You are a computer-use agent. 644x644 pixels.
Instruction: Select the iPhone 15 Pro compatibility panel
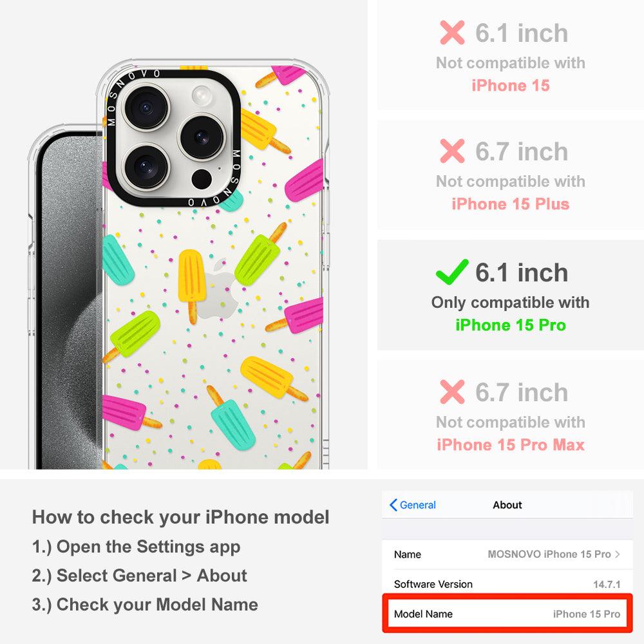pyautogui.click(x=510, y=295)
